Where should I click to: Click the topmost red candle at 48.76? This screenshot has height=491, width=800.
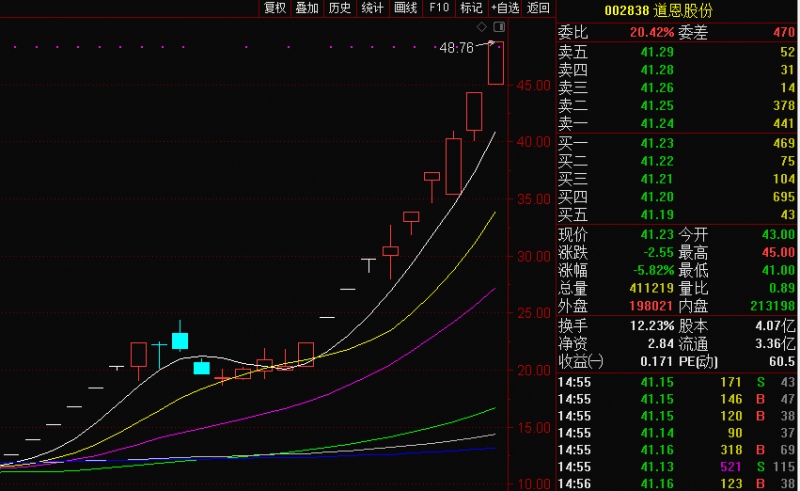coord(495,64)
